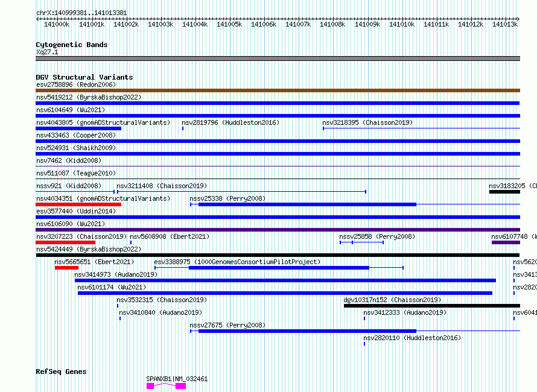Select the Xq27.1 band label
This screenshot has width=537, height=392.
[47, 52]
